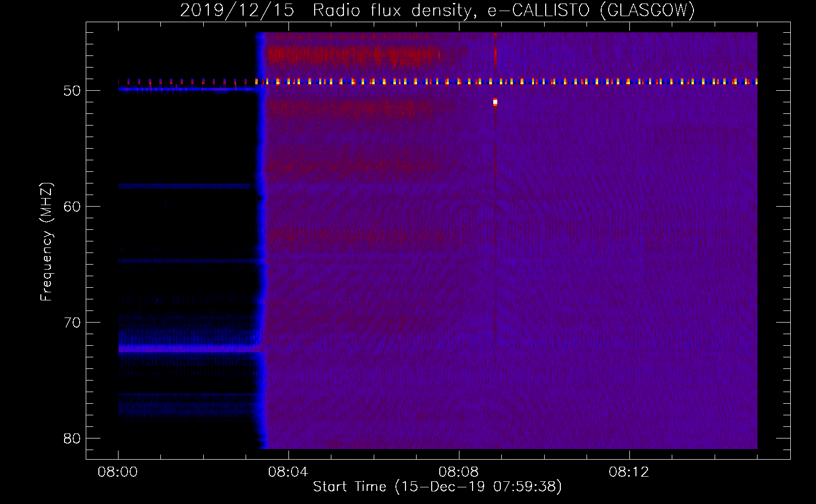Click the blue horizontal line at 50 MHz
816x504 pixels.
188,89
